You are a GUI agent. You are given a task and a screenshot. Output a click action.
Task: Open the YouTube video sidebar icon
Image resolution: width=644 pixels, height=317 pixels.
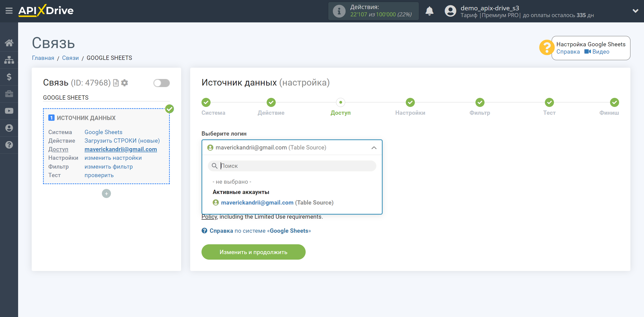(x=9, y=111)
